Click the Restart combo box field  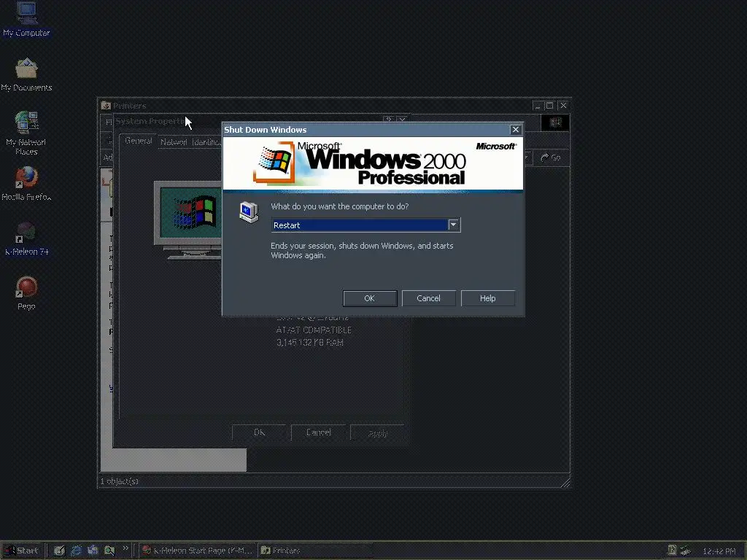pyautogui.click(x=366, y=225)
